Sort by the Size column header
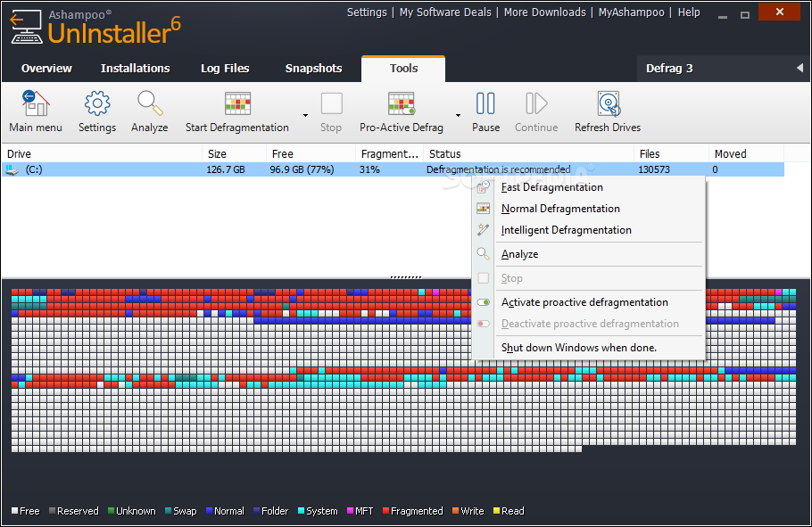This screenshot has height=527, width=812. [x=234, y=153]
